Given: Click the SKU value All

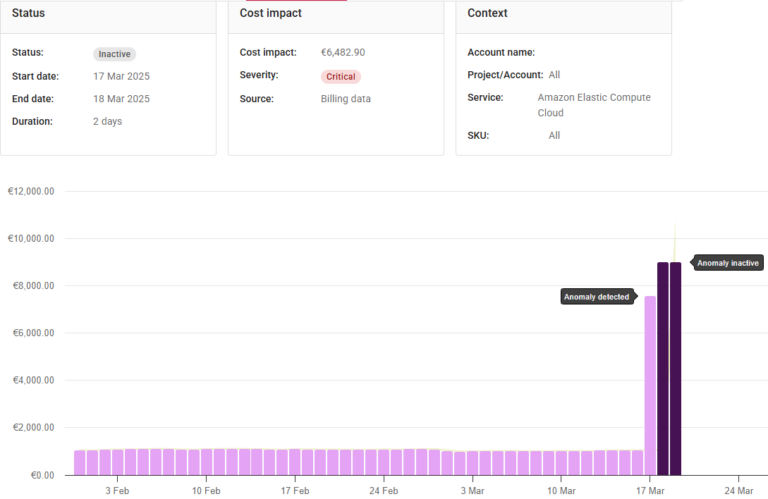Looking at the screenshot, I should coord(554,135).
